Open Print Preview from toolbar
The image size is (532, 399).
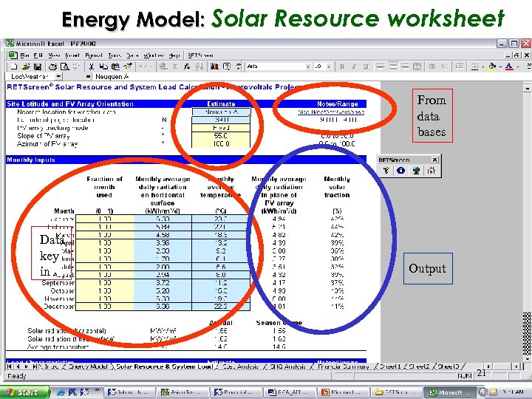click(x=64, y=66)
